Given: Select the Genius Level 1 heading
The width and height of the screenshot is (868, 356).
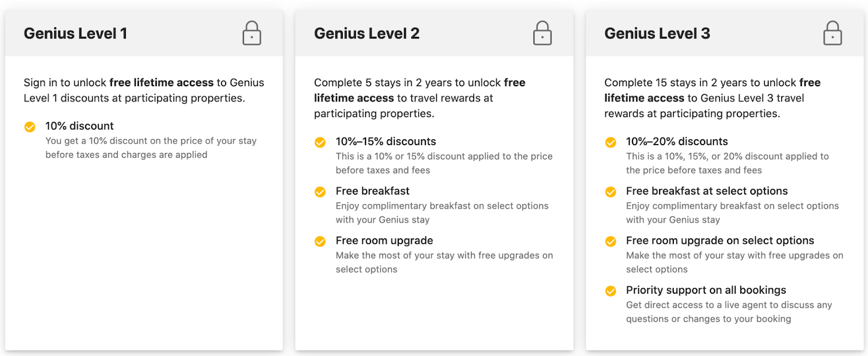Looking at the screenshot, I should tap(75, 34).
